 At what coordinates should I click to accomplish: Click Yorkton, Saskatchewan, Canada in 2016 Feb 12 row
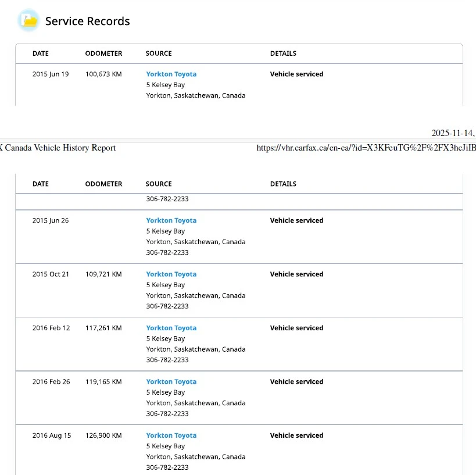(x=196, y=349)
